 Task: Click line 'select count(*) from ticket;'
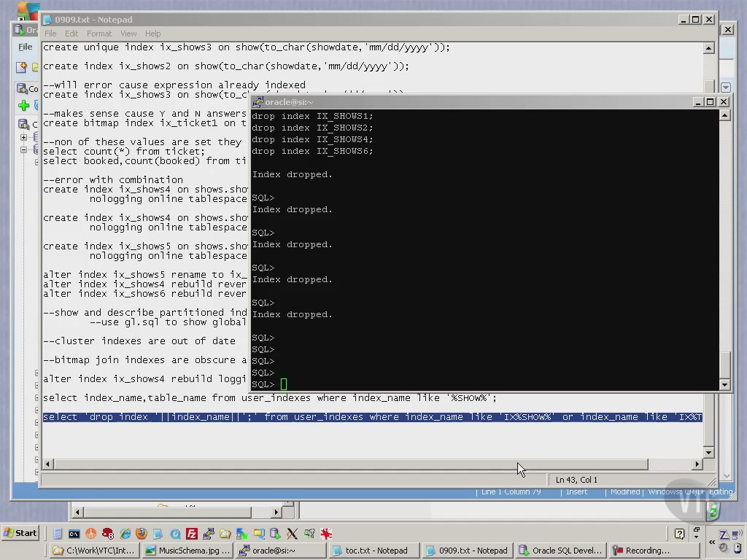click(x=124, y=152)
